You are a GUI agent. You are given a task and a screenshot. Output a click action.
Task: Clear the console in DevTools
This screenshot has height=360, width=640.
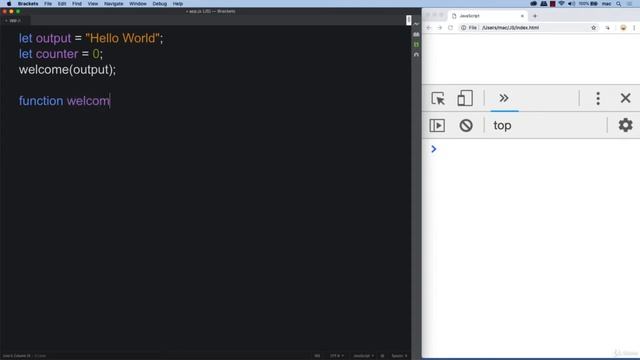[x=466, y=125]
